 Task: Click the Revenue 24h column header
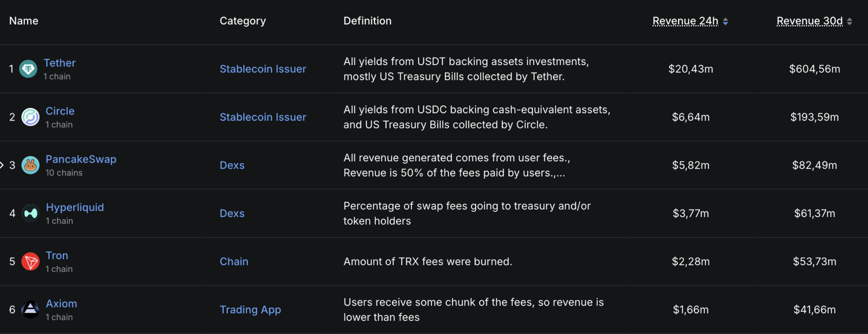tap(685, 21)
